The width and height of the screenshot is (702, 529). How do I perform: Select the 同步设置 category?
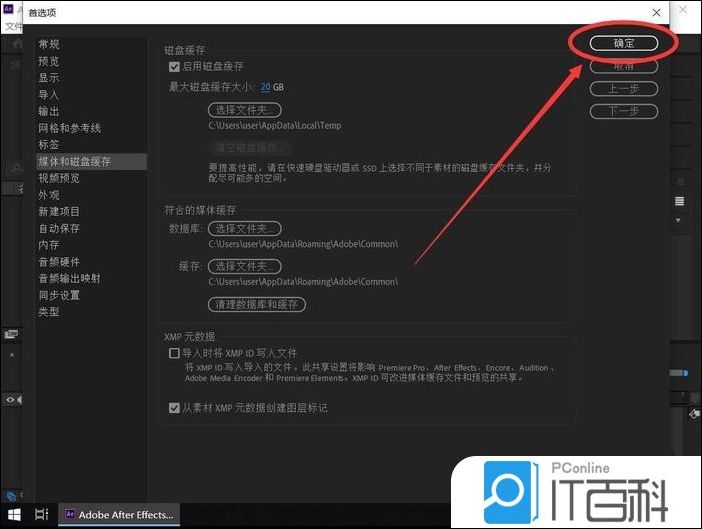pos(59,295)
